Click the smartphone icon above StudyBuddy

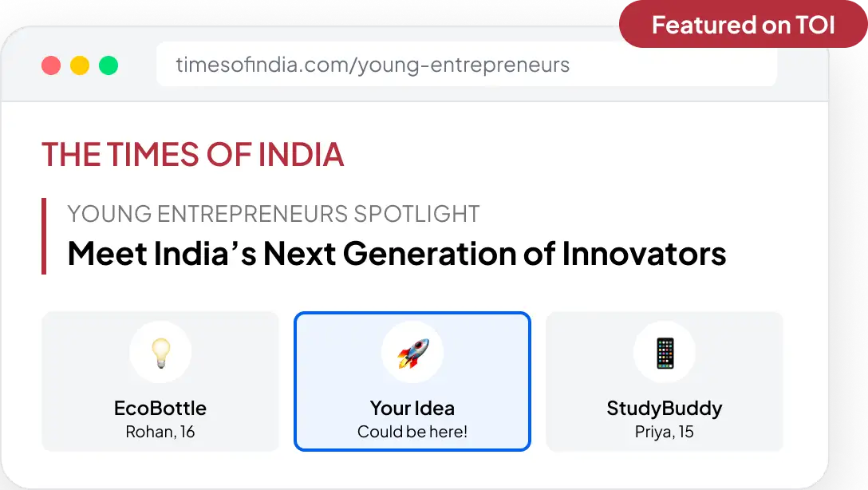665,353
